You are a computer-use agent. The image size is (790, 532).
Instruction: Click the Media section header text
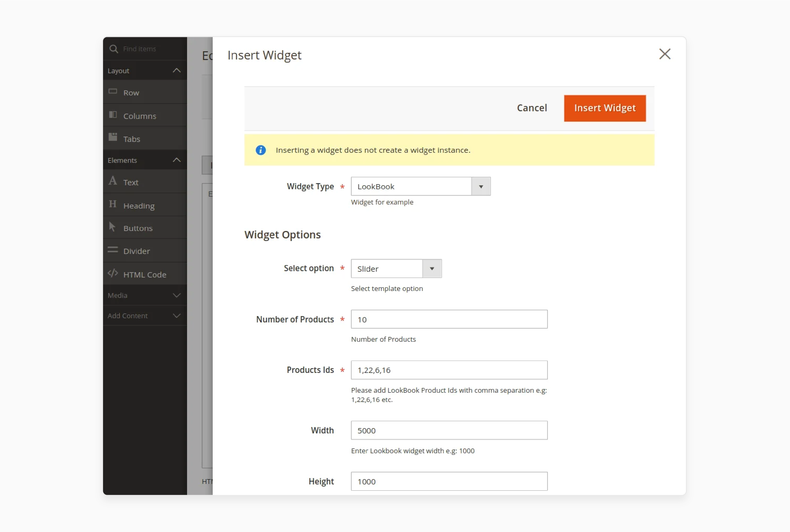(118, 295)
